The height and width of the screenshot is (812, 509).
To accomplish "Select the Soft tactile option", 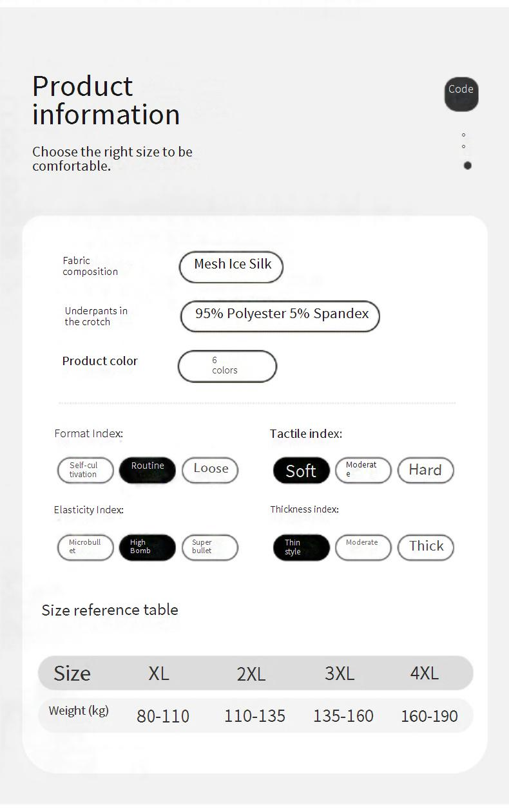I will click(x=301, y=470).
